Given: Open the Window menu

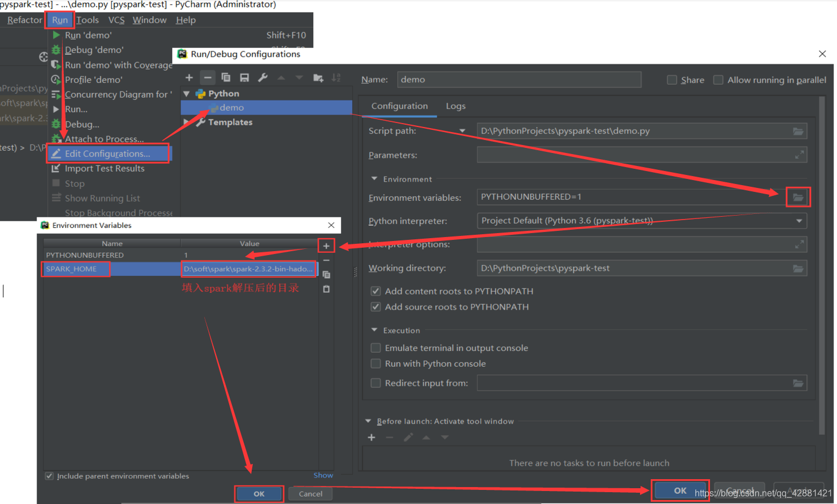Looking at the screenshot, I should (x=150, y=20).
